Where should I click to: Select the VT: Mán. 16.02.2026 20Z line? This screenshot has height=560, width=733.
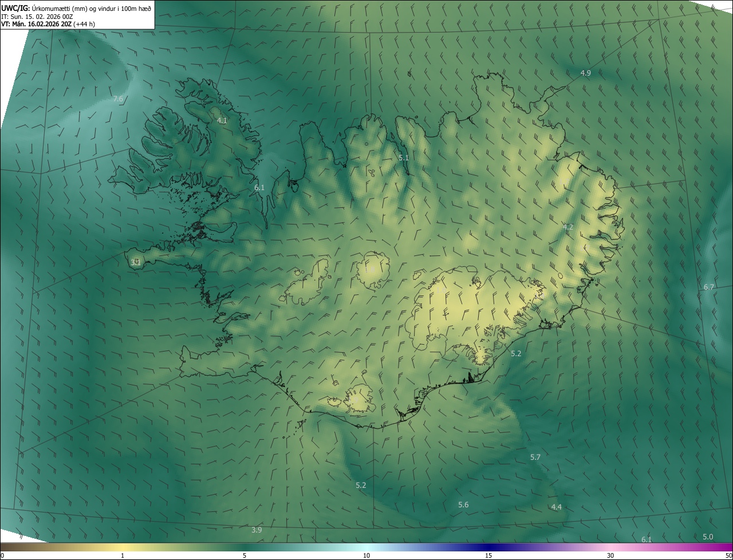click(48, 24)
